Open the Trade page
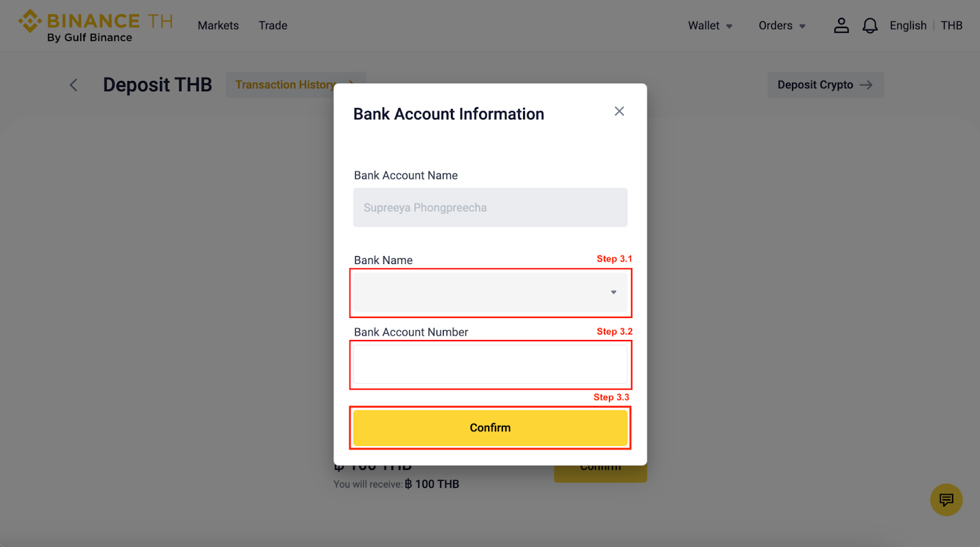 tap(273, 26)
